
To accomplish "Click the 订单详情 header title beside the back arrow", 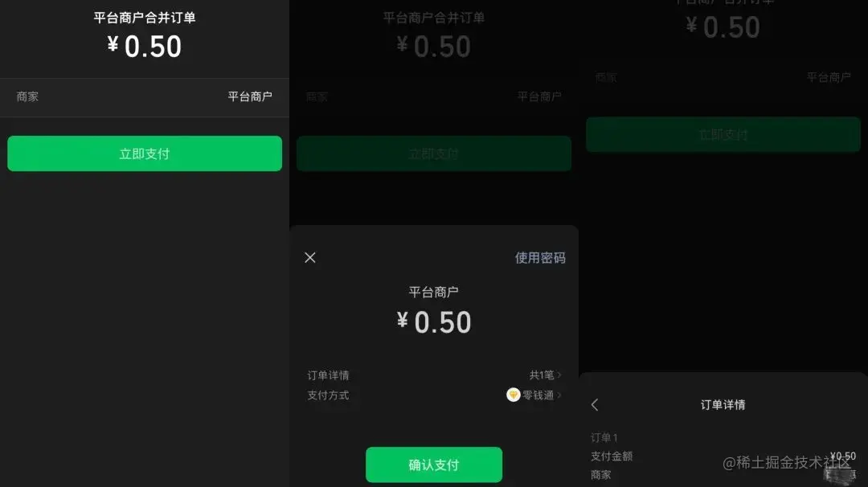I will tap(723, 404).
